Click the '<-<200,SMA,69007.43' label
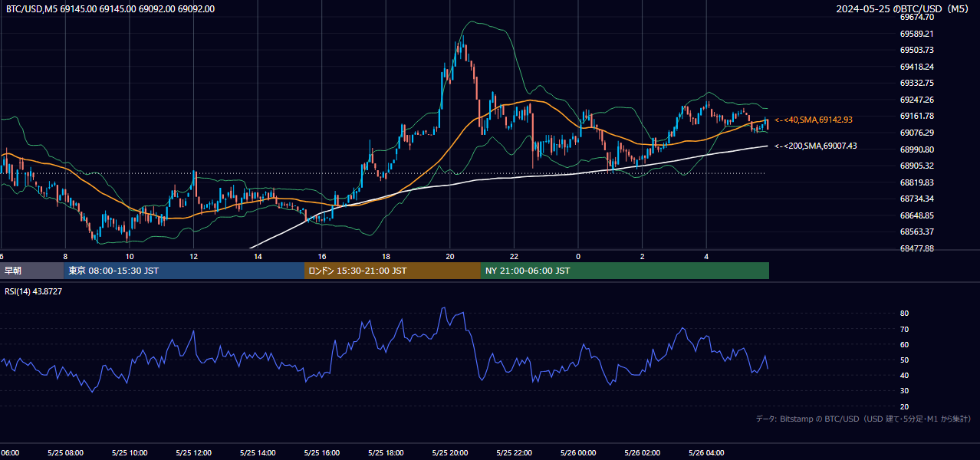This screenshot has height=460, width=980. 815,146
